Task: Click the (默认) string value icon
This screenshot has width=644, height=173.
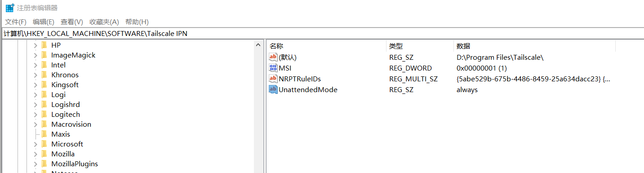Action: coord(273,57)
